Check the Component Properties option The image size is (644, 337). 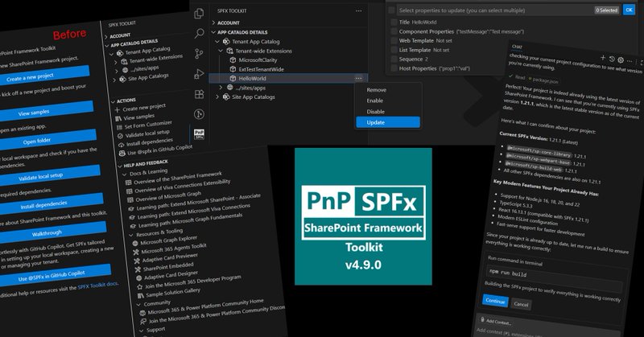pos(394,31)
